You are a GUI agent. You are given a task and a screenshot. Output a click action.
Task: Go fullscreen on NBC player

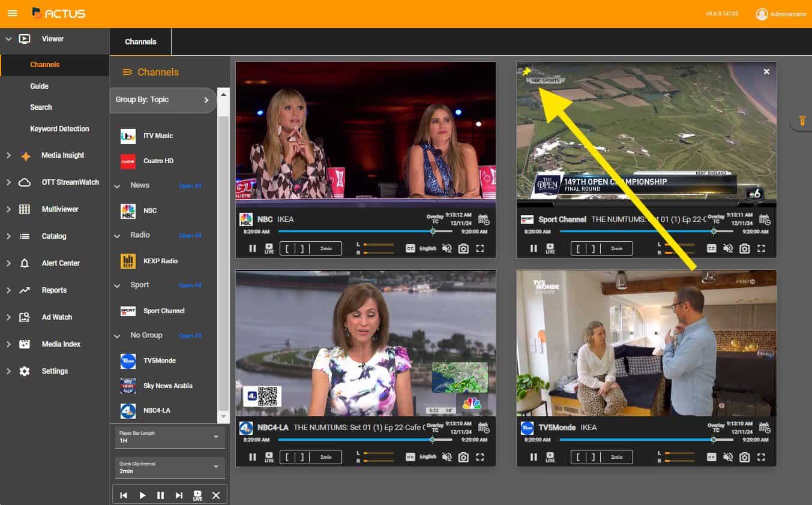pyautogui.click(x=480, y=248)
